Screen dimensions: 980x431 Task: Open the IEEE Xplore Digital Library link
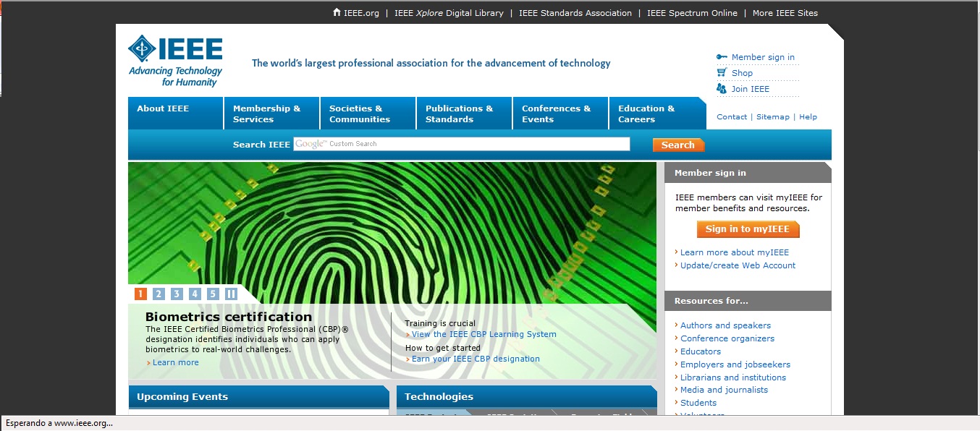pyautogui.click(x=449, y=13)
